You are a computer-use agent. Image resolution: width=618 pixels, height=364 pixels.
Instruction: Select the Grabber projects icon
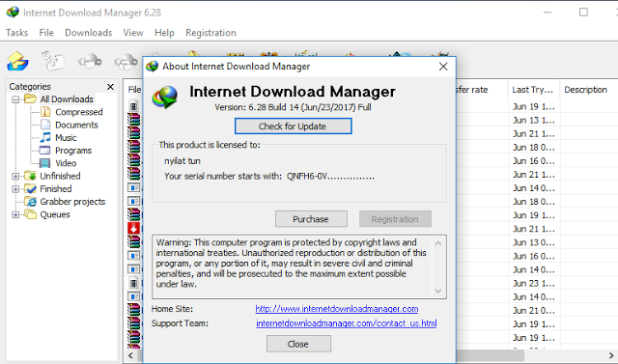pyautogui.click(x=30, y=201)
